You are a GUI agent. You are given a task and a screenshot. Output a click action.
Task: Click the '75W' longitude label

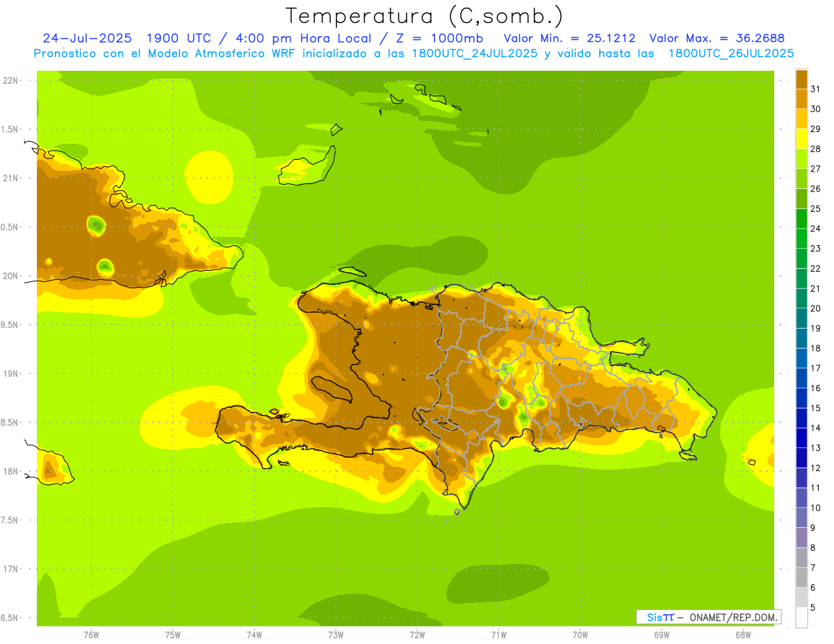point(173,635)
